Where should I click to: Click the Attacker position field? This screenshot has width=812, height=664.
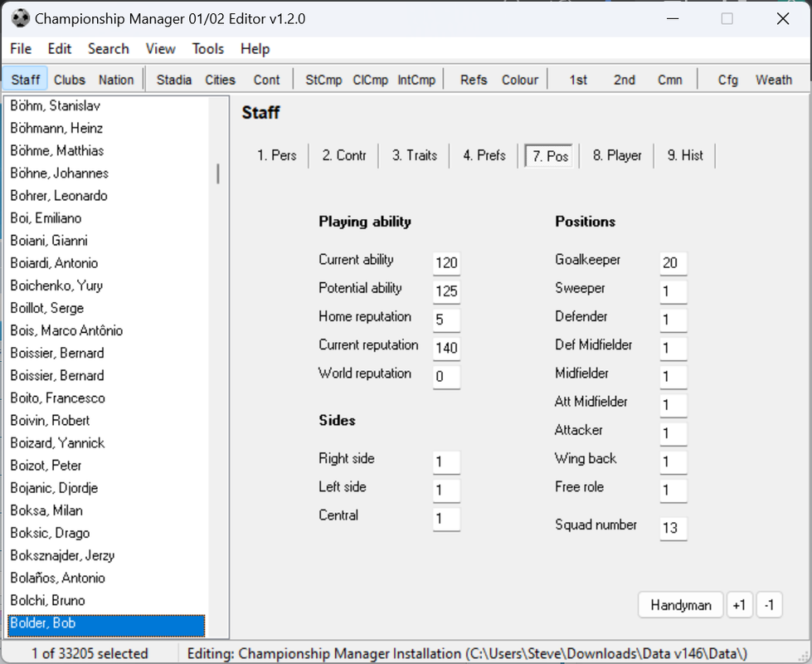coord(673,433)
